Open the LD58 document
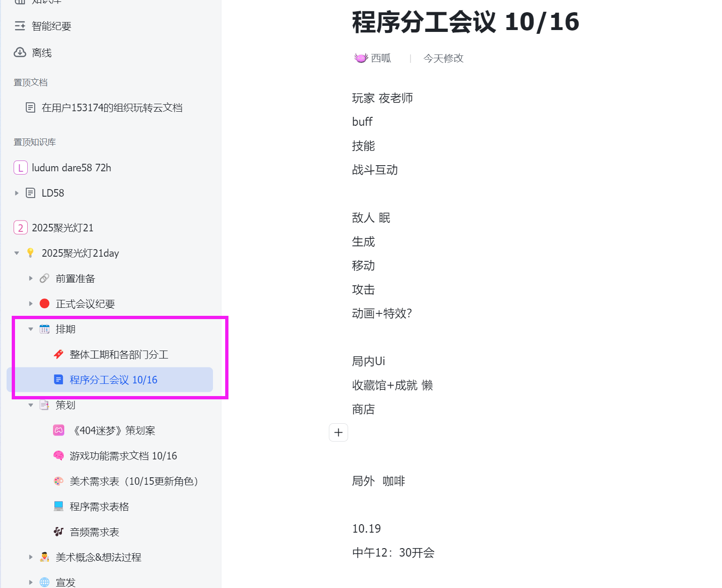Screen dimensions: 722x588 53,193
